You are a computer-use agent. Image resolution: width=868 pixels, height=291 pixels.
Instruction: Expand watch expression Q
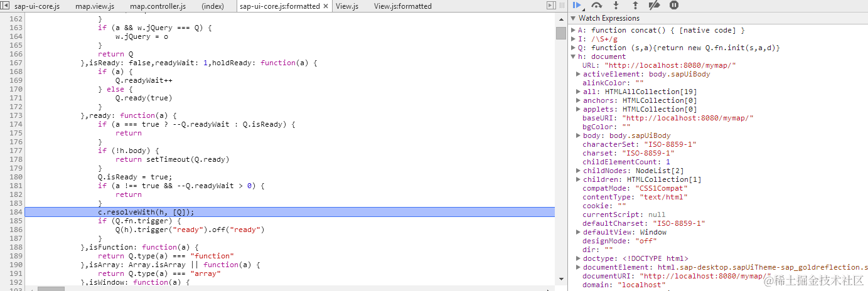pos(574,48)
